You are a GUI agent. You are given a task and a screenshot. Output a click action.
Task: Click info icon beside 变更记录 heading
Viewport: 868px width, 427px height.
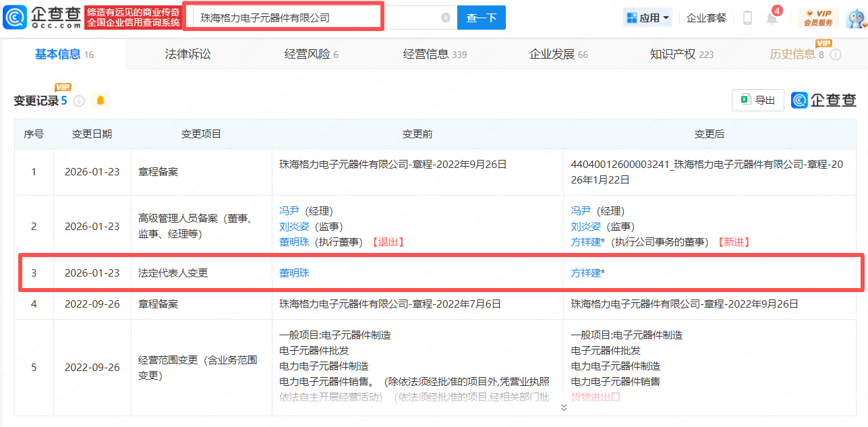click(x=79, y=101)
